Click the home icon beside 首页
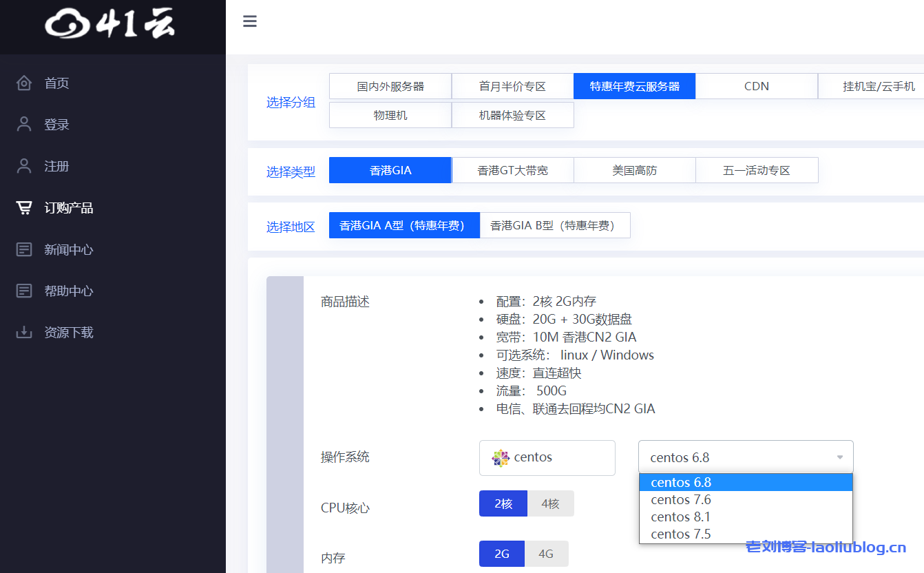 click(24, 83)
